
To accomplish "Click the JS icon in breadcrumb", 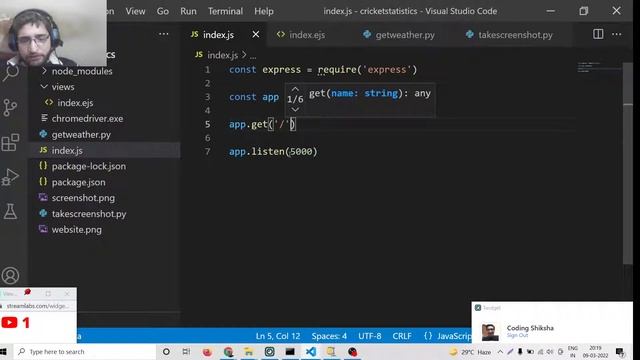I will [x=199, y=54].
